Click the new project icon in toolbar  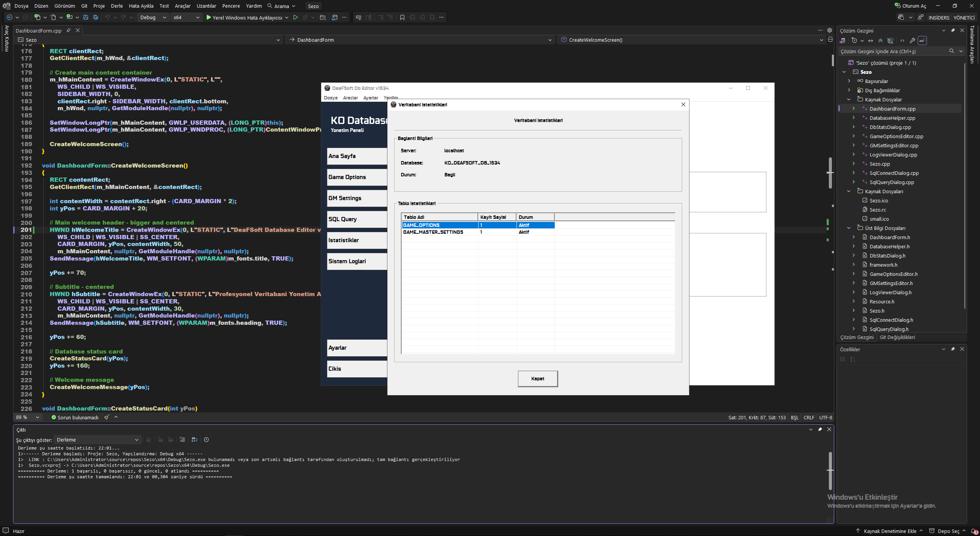tap(37, 17)
